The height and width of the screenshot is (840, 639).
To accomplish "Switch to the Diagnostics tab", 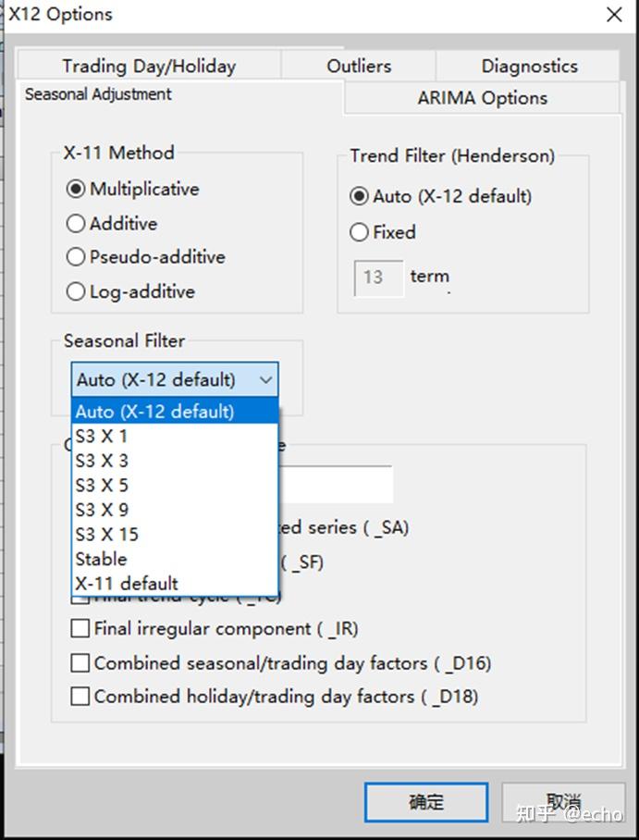I will (x=529, y=66).
